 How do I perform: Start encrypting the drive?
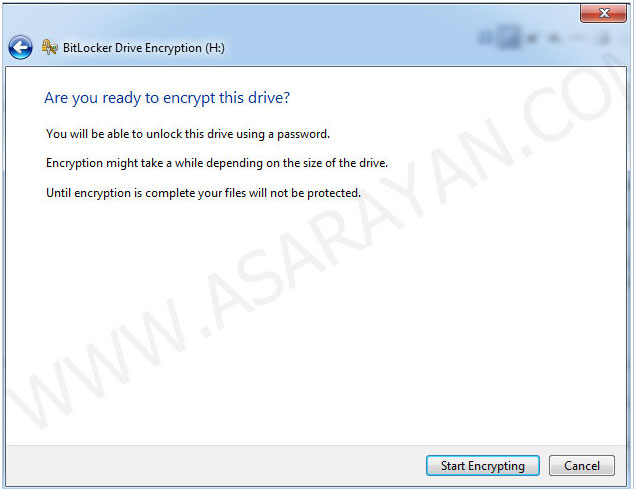[x=482, y=466]
